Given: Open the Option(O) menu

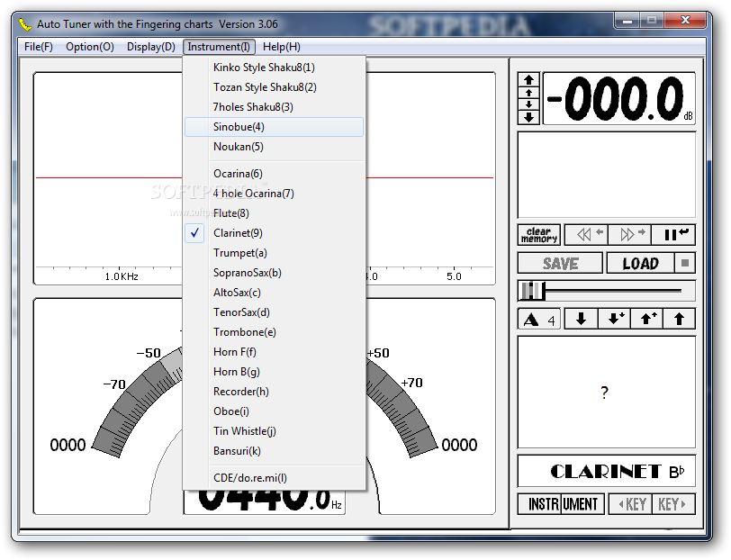Looking at the screenshot, I should point(89,47).
